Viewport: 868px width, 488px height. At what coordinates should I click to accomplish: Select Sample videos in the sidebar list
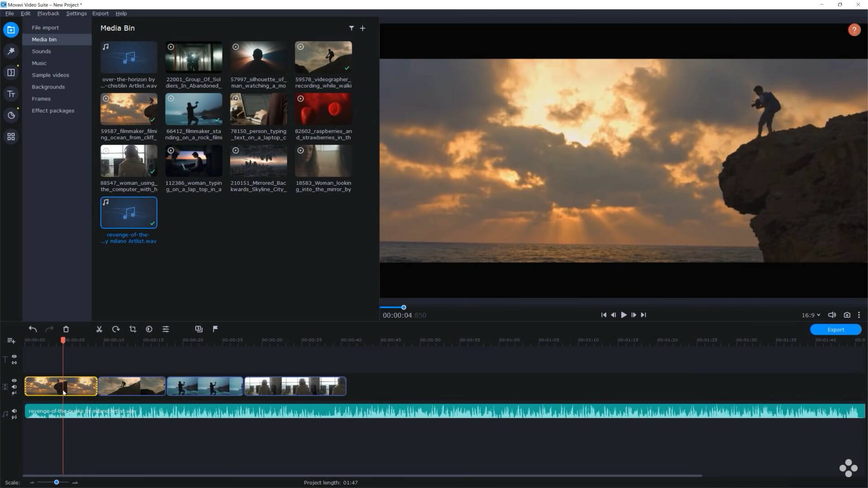pos(50,75)
